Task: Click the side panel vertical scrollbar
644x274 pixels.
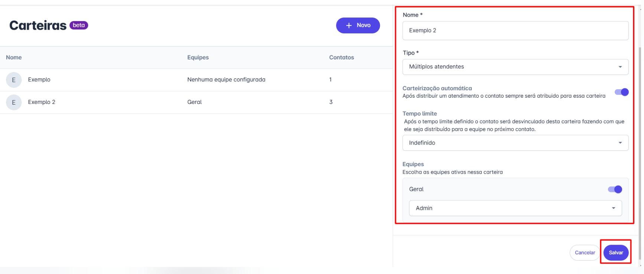Action: (639, 149)
